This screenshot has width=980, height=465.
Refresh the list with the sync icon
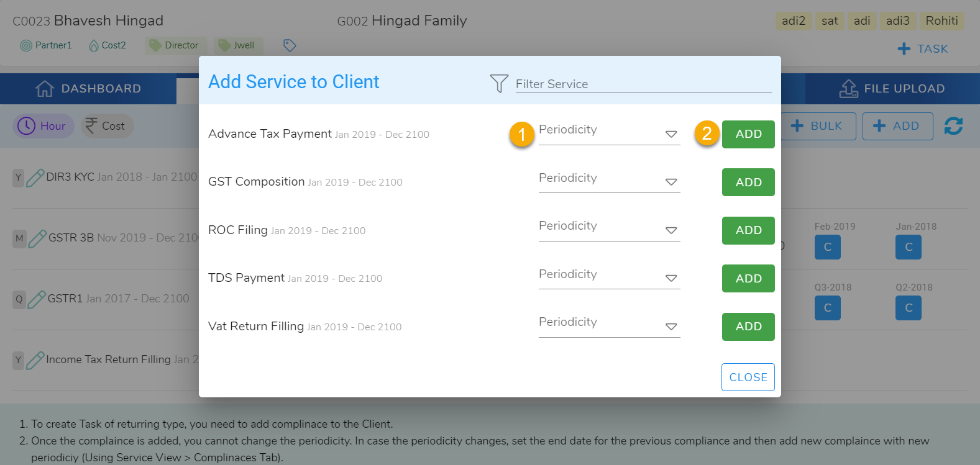[954, 125]
